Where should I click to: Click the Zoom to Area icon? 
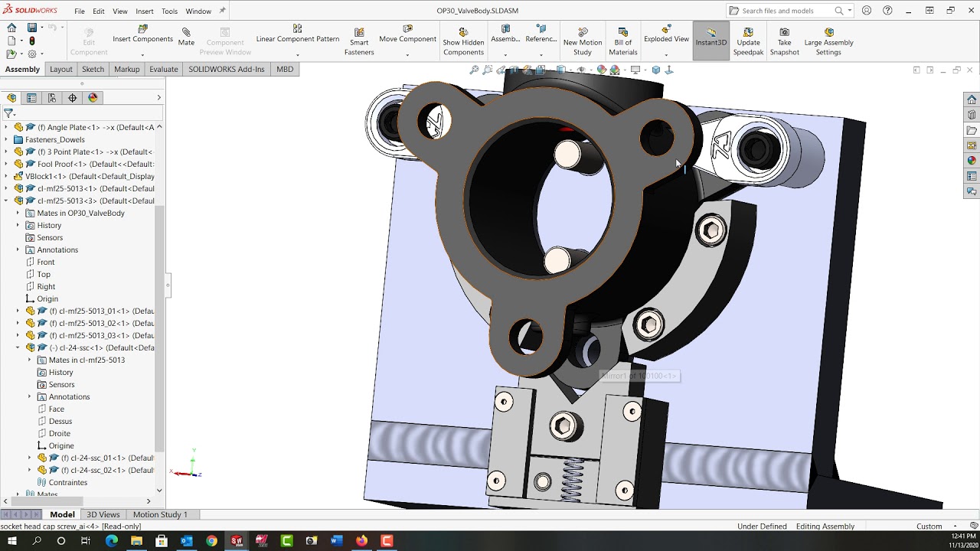[488, 70]
